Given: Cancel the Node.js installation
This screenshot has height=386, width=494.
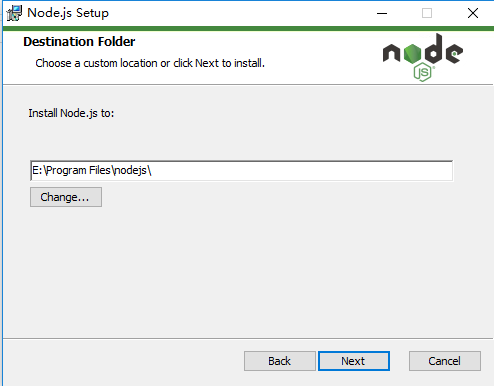Looking at the screenshot, I should coord(445,361).
